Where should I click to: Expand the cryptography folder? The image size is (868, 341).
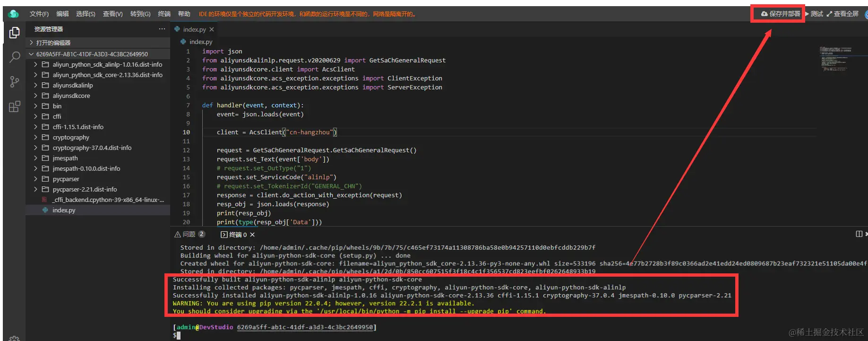coord(98,137)
